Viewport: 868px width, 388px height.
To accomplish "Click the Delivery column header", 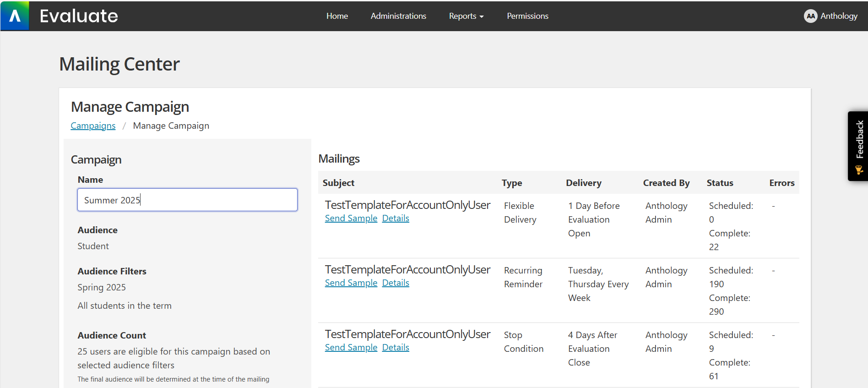I will 584,183.
